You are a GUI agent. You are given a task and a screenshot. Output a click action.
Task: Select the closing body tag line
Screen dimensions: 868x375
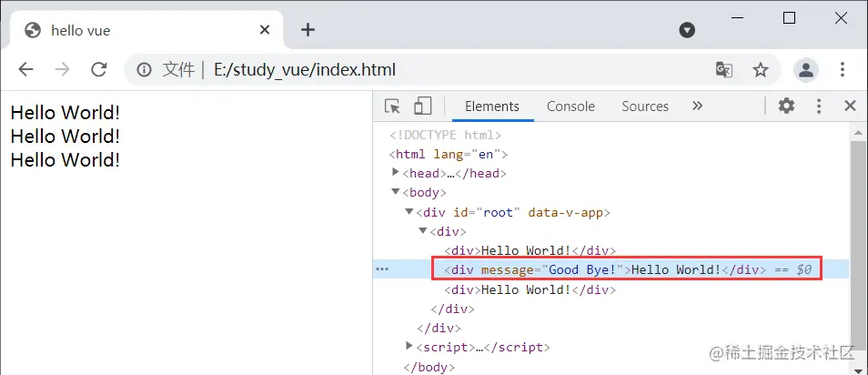pos(429,367)
